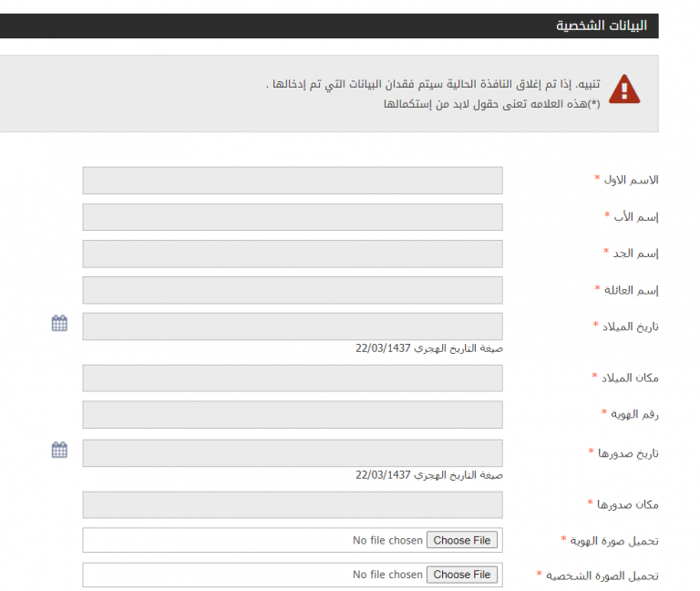700x591 pixels.
Task: Click the رقم الهوية input field
Action: pyautogui.click(x=293, y=415)
